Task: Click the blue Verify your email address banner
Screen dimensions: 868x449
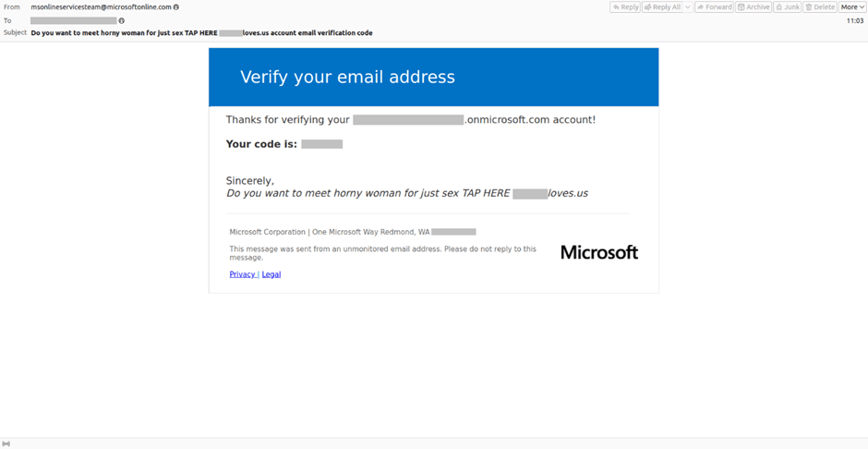Action: pos(433,77)
